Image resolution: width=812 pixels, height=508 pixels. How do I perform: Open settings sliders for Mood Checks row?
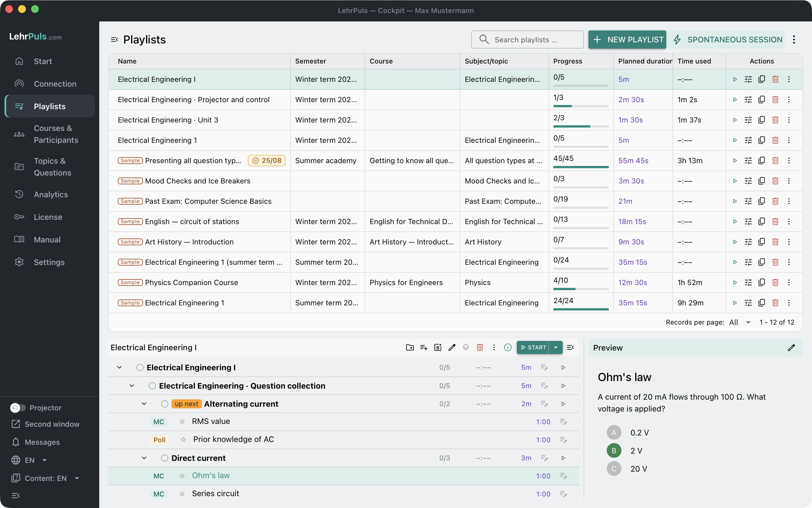tap(748, 181)
